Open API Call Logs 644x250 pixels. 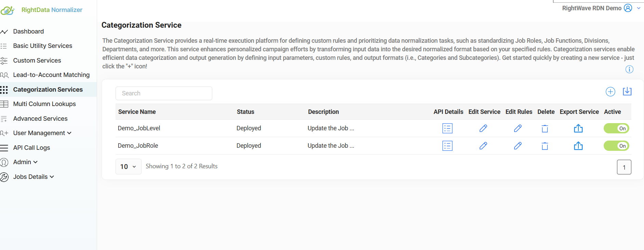(31, 148)
